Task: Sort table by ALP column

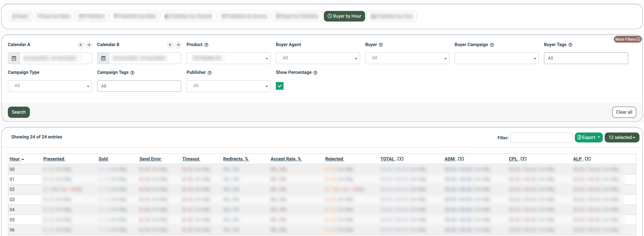Action: pyautogui.click(x=577, y=159)
